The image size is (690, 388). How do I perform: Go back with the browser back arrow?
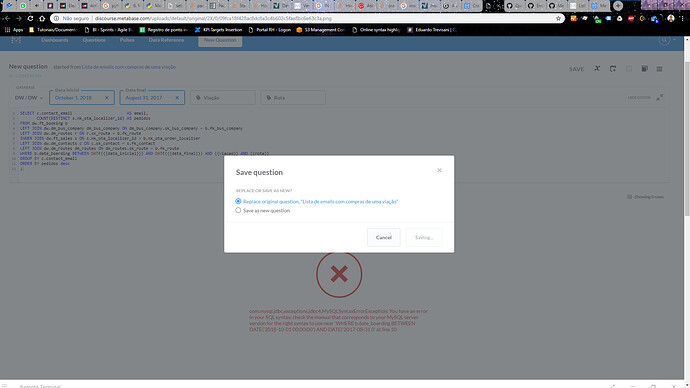click(x=7, y=18)
